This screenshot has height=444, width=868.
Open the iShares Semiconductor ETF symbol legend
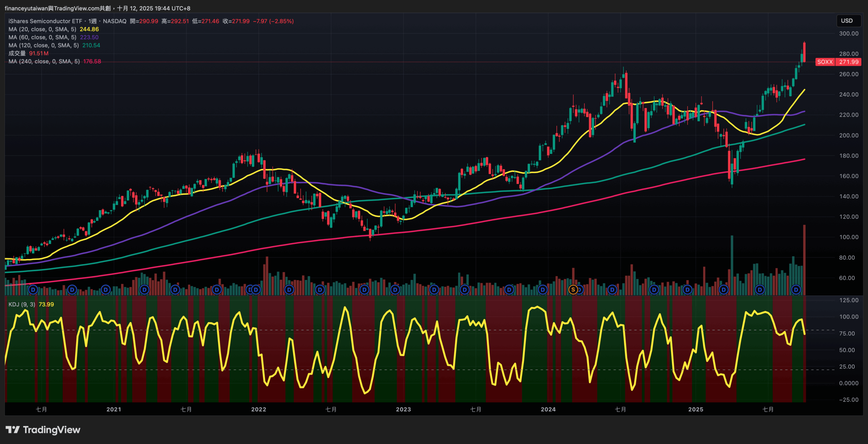point(45,21)
